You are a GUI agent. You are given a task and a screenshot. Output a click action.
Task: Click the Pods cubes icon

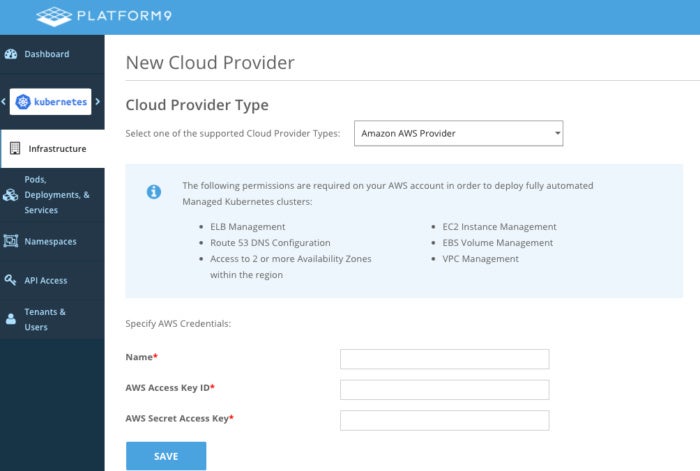[10, 195]
